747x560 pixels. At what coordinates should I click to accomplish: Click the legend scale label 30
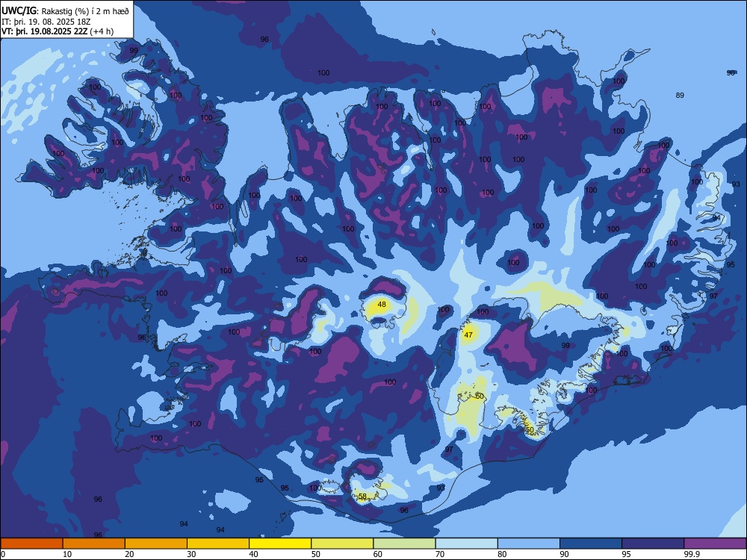[x=191, y=554]
